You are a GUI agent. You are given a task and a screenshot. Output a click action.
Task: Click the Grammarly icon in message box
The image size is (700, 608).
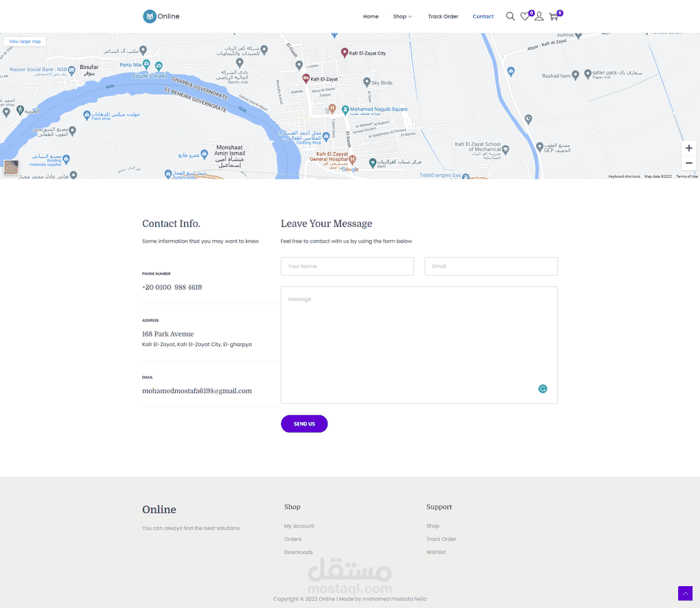pos(543,388)
